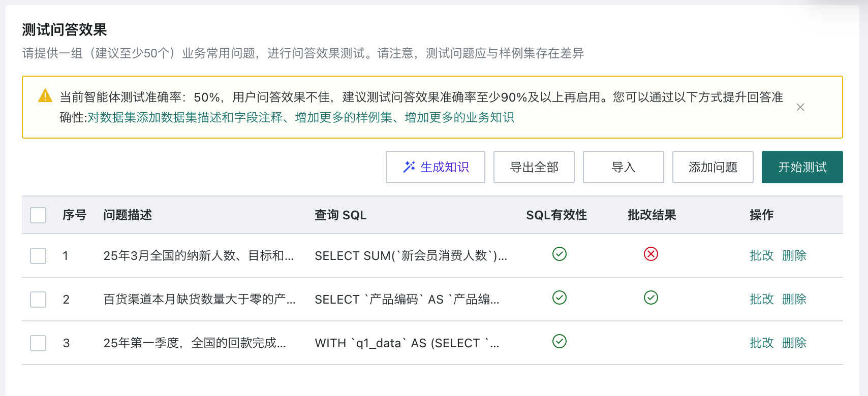Screen dimensions: 868x396
Task: Open question 3 SQL text WITH q1_data
Action: [407, 343]
